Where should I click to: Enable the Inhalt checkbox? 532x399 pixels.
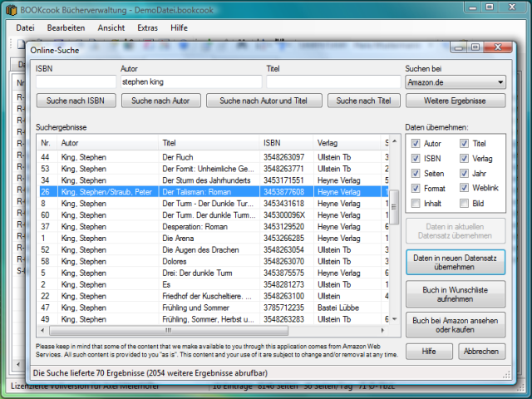click(416, 202)
